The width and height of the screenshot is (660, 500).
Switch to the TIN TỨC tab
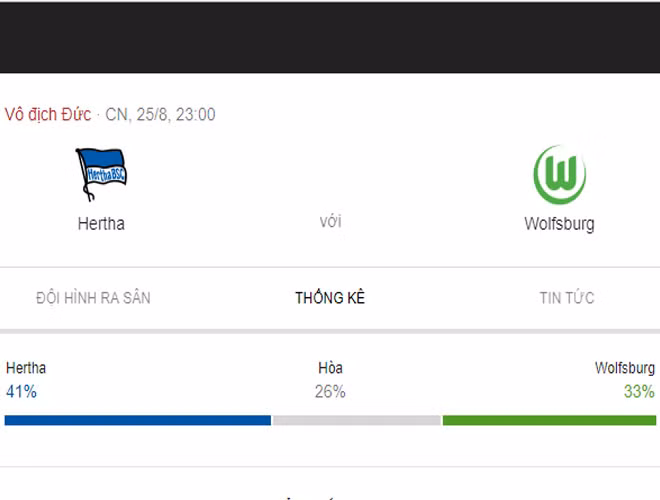pyautogui.click(x=567, y=298)
